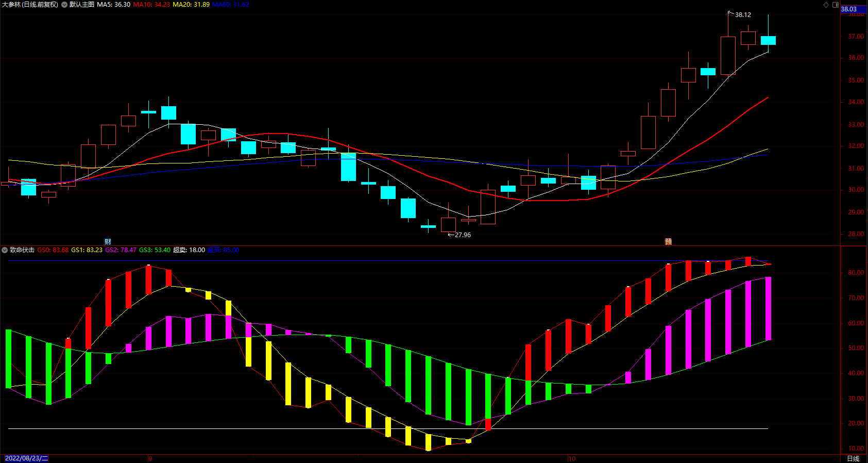Open the 默认主图 main chart dropdown arrow
This screenshot has width=868, height=463.
(64, 5)
